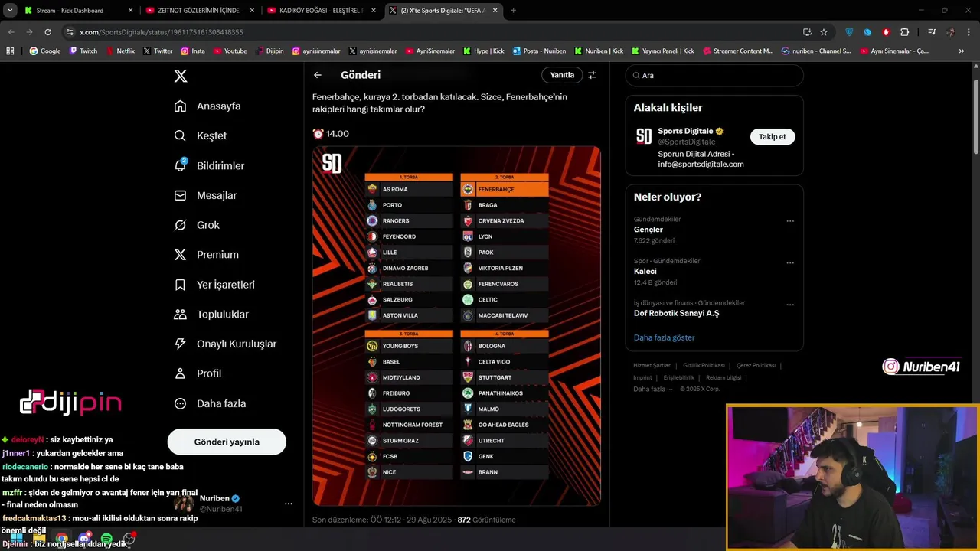Open options for Dof Robotik Sanayi trend

(790, 305)
